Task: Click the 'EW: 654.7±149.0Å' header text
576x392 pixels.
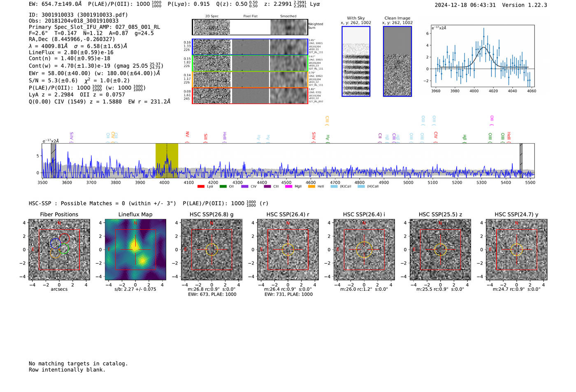Action: 56,4
